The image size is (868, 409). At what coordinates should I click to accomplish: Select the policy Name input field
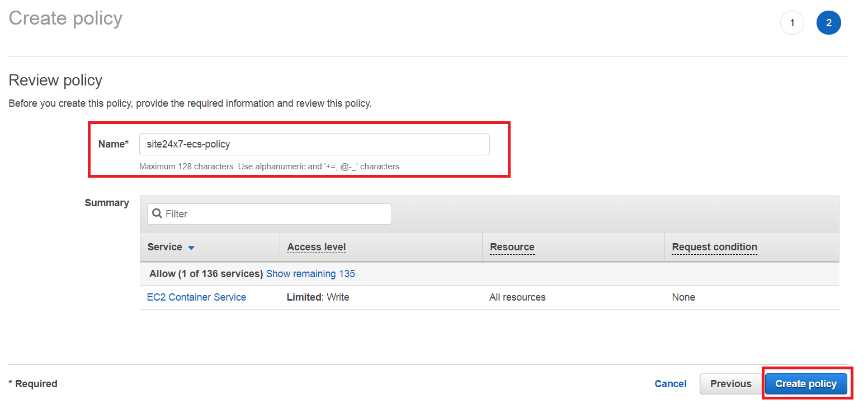[x=314, y=144]
